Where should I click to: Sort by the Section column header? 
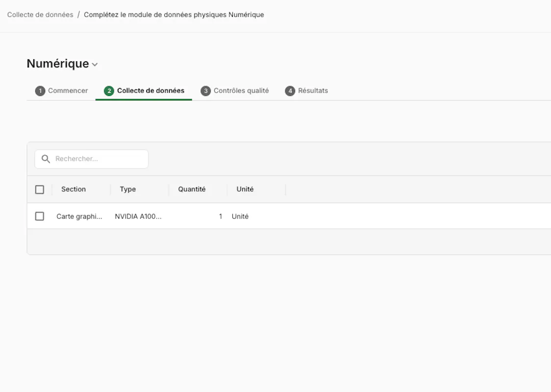[x=74, y=189]
